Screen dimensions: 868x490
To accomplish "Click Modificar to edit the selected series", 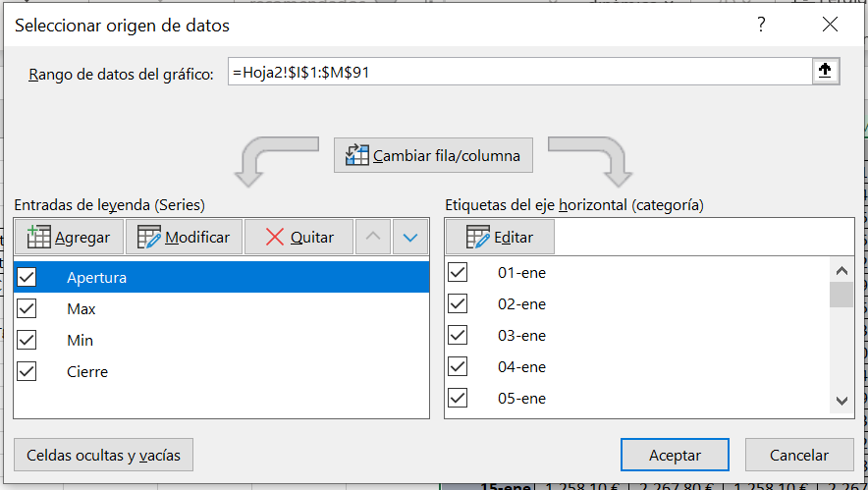I will (x=184, y=237).
